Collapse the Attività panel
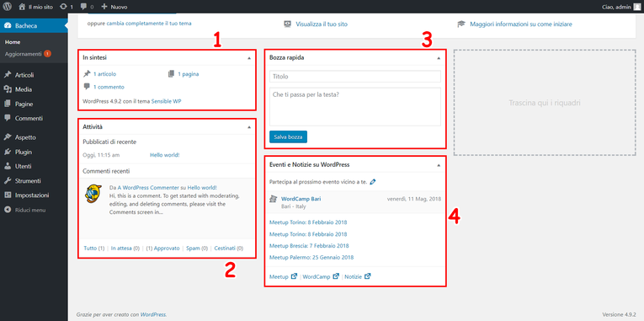The width and height of the screenshot is (644, 321). (249, 127)
